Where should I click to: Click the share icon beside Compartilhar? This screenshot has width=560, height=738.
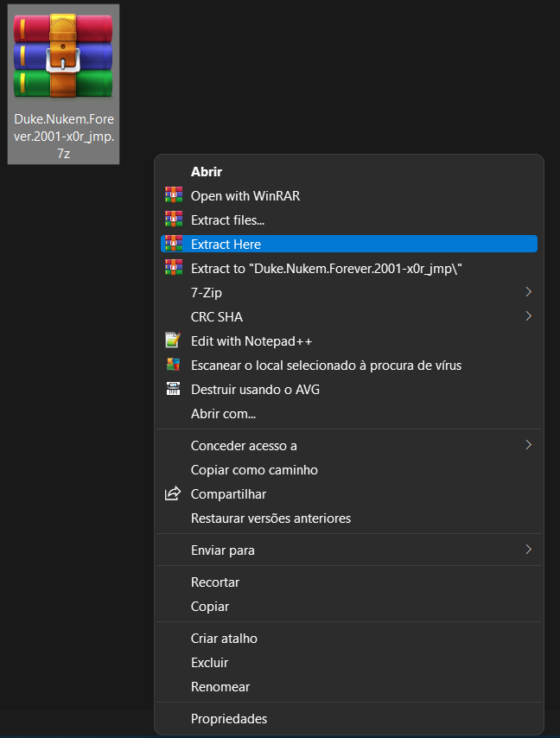174,494
